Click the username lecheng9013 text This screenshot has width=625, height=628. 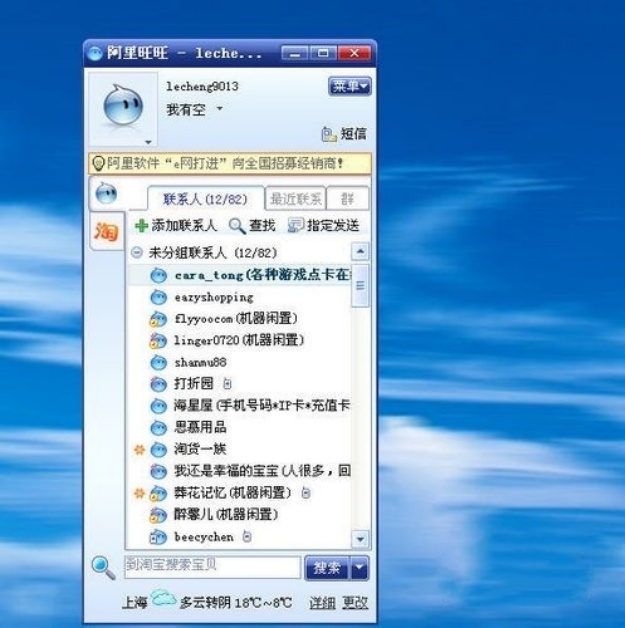[x=202, y=87]
